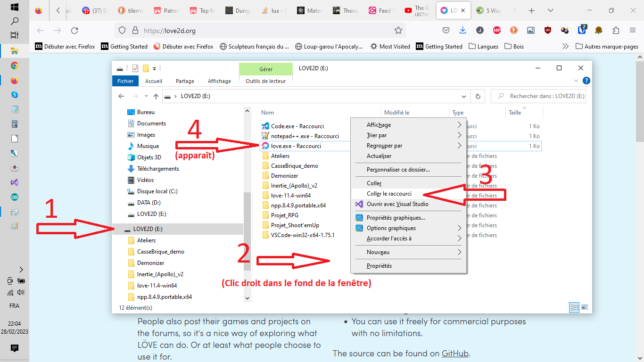Switch to the YouTube browser tab
This screenshot has width=644, height=362.
pyautogui.click(x=418, y=10)
